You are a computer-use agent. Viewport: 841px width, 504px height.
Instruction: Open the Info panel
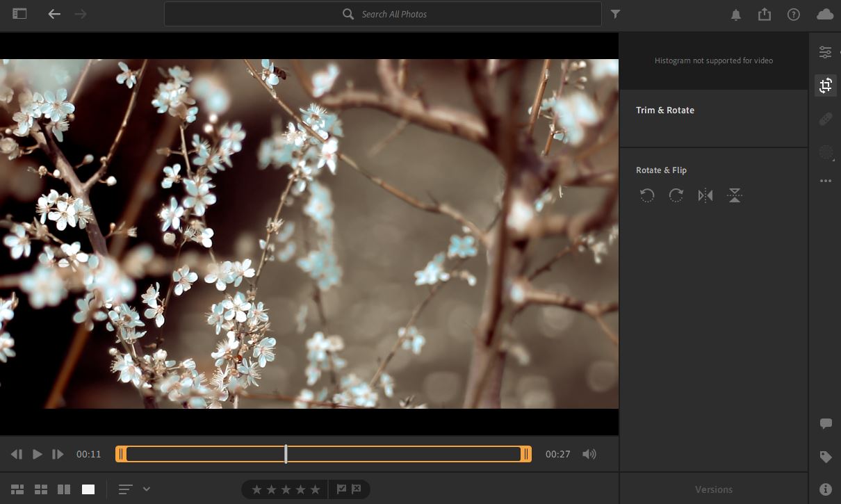click(x=825, y=489)
